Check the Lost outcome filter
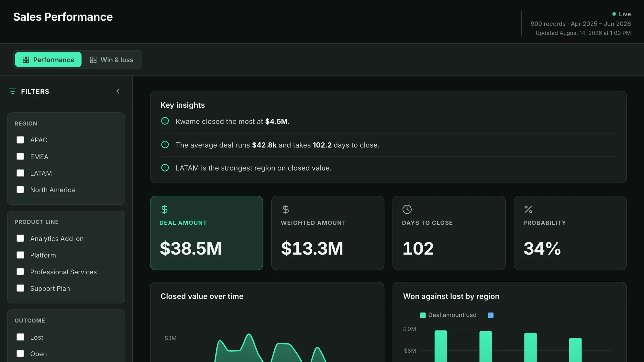Viewport: 644px width, 362px height. click(x=20, y=337)
